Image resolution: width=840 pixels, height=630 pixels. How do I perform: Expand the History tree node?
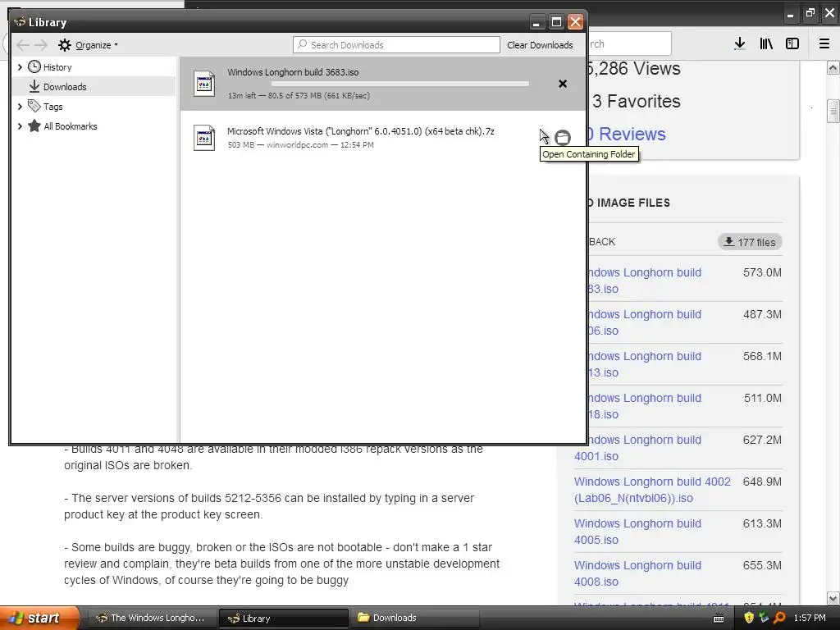pos(20,67)
